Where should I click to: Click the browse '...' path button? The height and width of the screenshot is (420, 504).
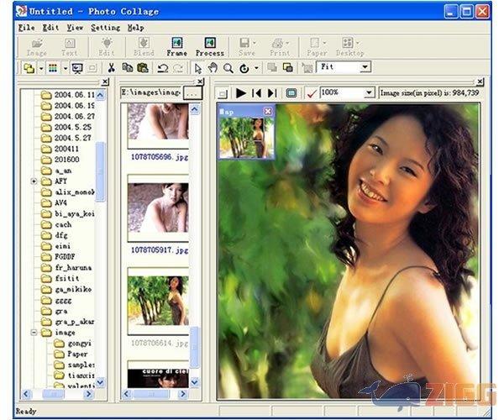(192, 92)
